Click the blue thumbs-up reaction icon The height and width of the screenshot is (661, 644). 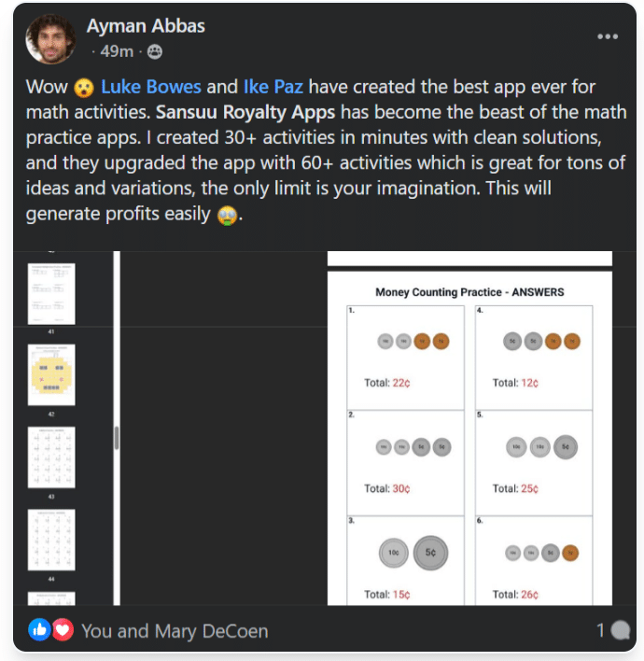39,630
